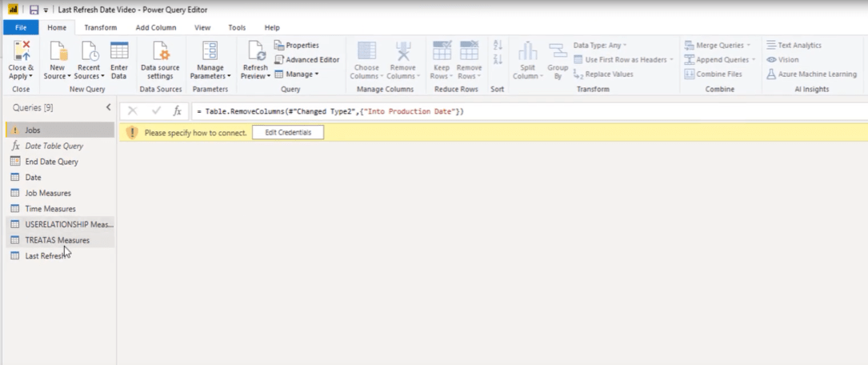Viewport: 868px width, 365px height.
Task: Open query Properties
Action: point(297,46)
